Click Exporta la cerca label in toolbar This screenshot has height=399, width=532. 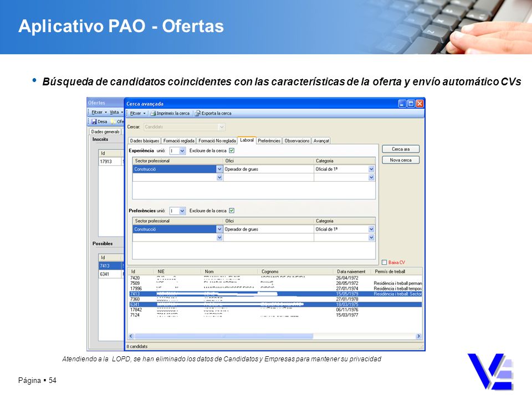click(x=217, y=113)
